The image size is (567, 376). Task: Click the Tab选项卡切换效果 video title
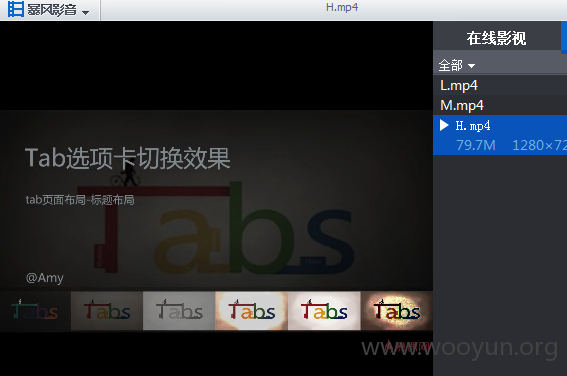[128, 158]
